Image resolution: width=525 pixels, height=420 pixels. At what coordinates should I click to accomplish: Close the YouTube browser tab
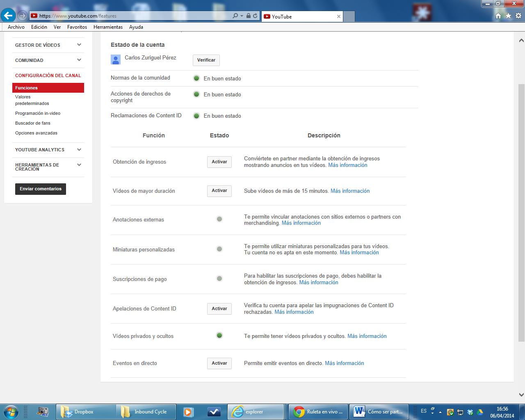339,16
